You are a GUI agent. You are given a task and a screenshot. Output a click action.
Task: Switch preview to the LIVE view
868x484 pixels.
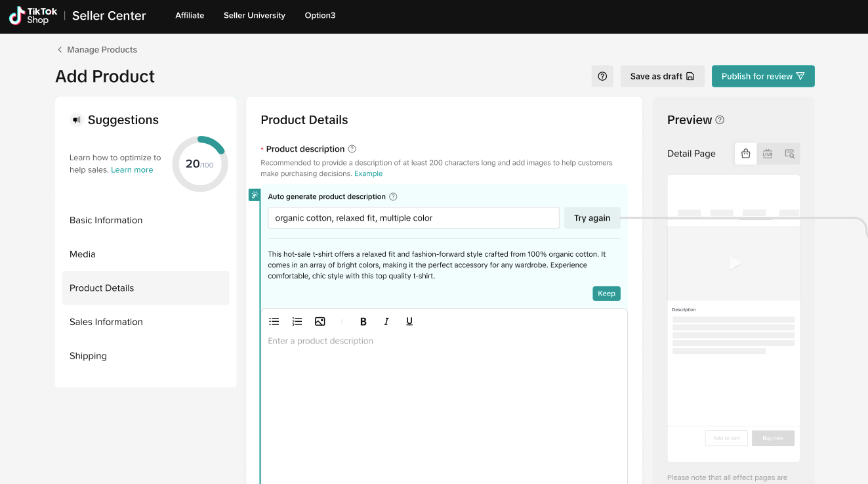coord(768,154)
